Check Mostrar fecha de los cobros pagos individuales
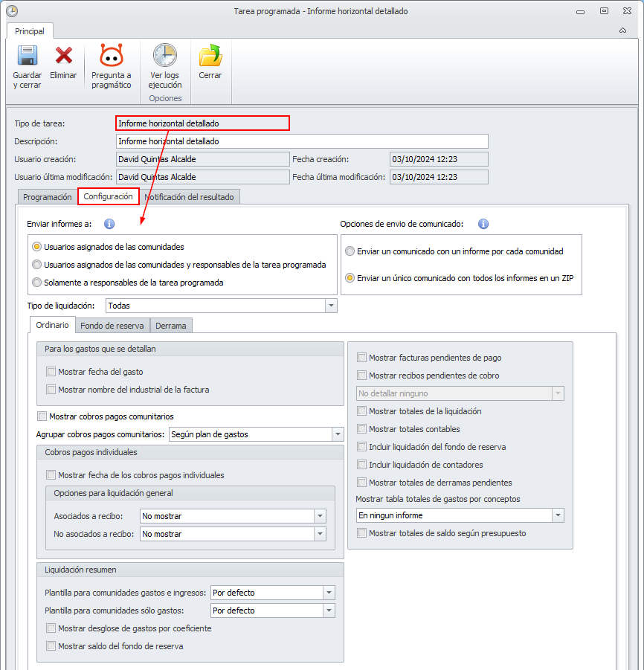 click(51, 475)
